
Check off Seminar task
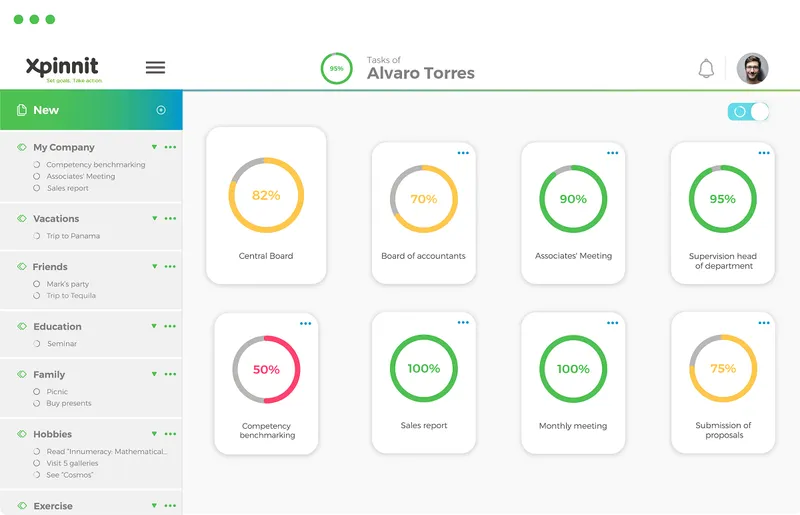[x=36, y=344]
